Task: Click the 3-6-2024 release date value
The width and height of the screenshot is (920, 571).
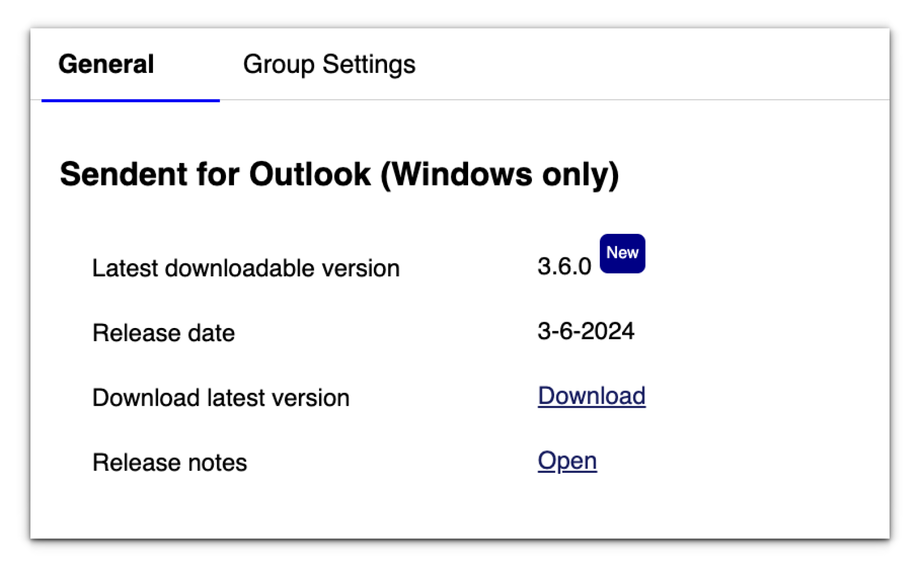Action: click(x=585, y=331)
